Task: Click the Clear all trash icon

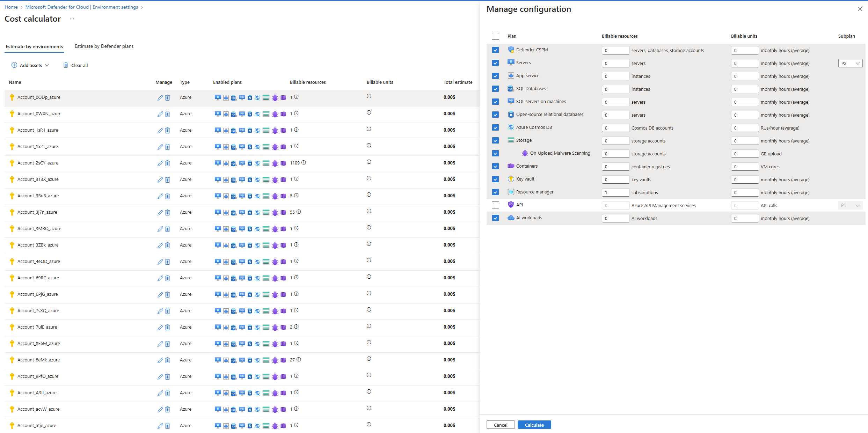Action: [x=65, y=65]
